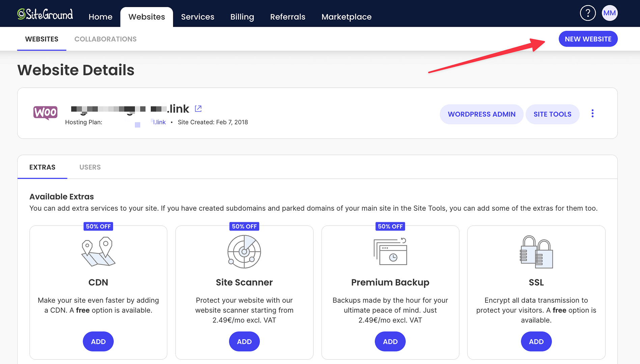Image resolution: width=640 pixels, height=364 pixels.
Task: Click the site domain name heading
Action: 130,109
